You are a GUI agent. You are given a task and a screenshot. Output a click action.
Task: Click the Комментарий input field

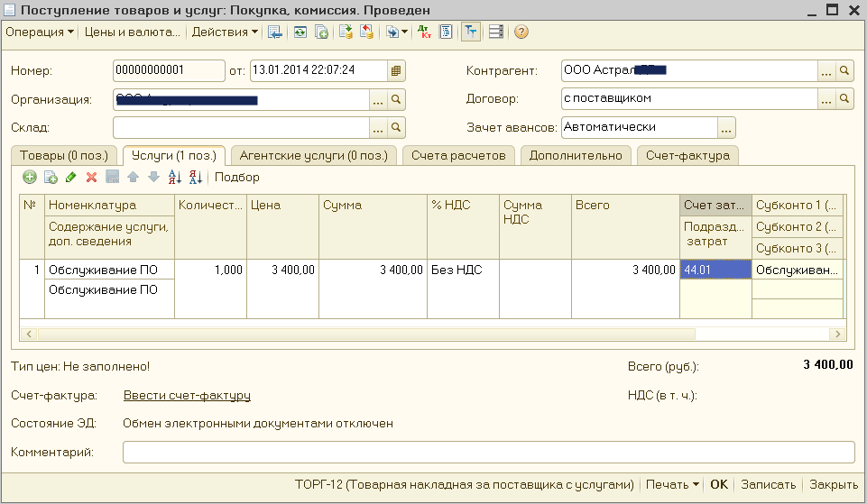pyautogui.click(x=487, y=452)
